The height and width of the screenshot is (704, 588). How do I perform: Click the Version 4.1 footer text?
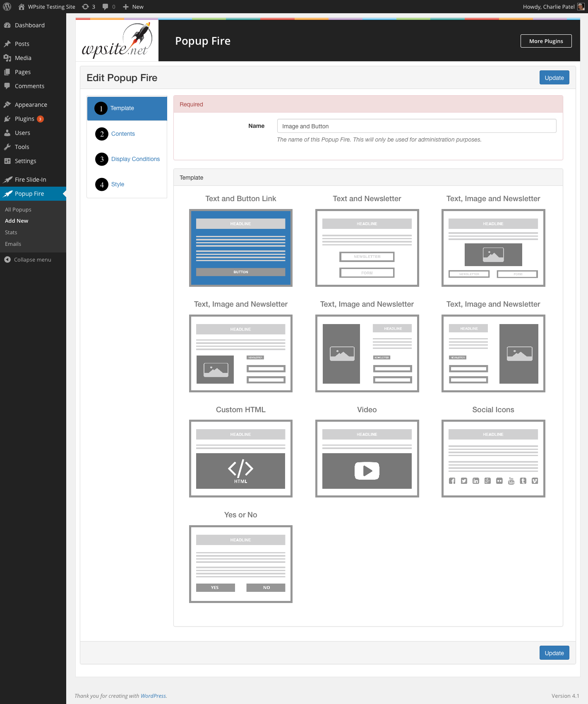(x=565, y=696)
